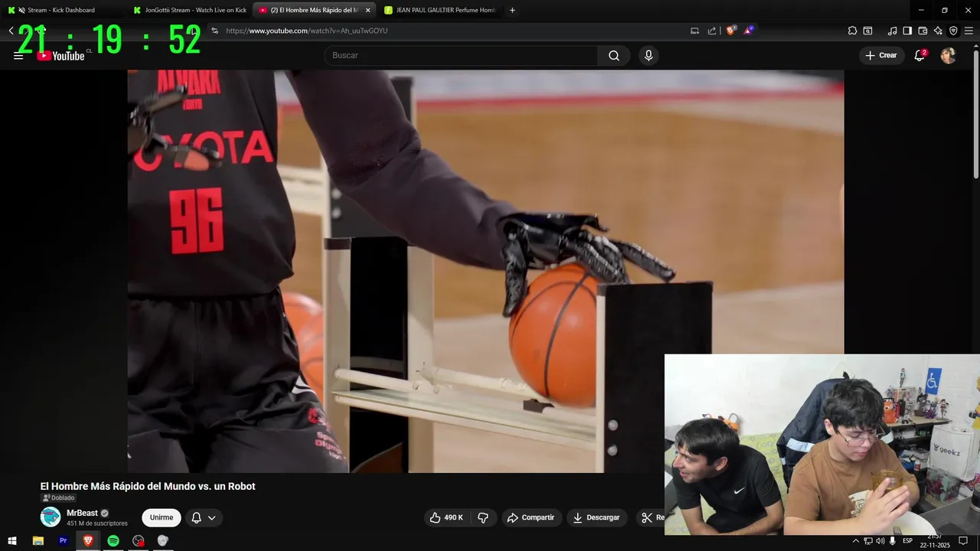This screenshot has width=980, height=551.
Task: Select the Brave browser taskbar icon
Action: pos(88,540)
